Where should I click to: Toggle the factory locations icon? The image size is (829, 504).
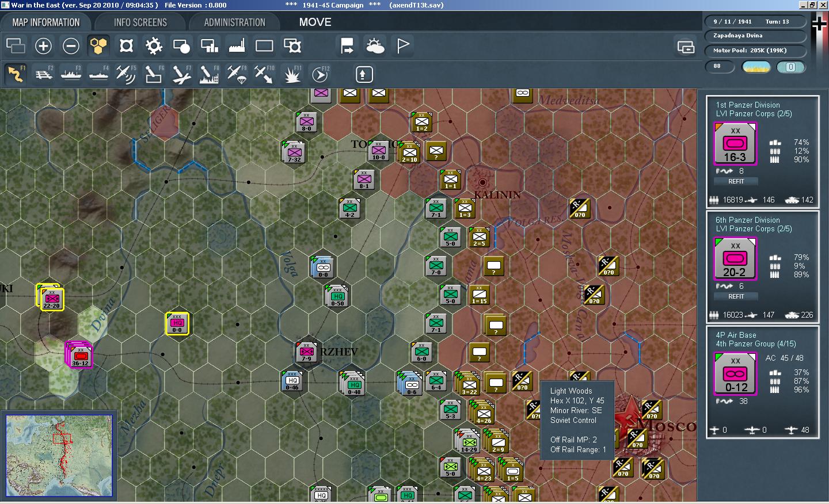[x=237, y=45]
